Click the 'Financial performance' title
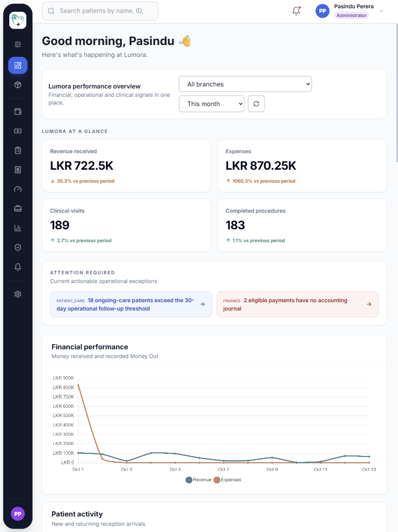The image size is (398, 532). (x=90, y=347)
